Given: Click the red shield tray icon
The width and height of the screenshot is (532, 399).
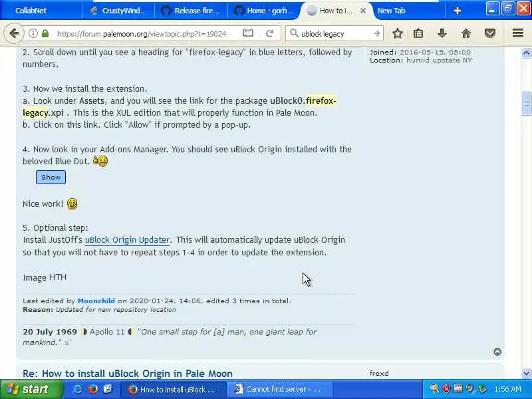Looking at the screenshot, I should point(446,389).
